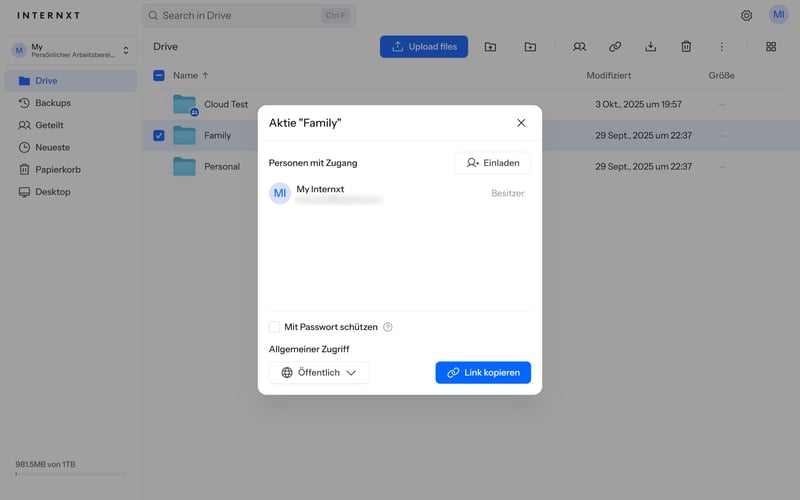Click "3 Okt., 2025 um 19:57" date
Image resolution: width=800 pixels, height=500 pixels.
click(638, 104)
